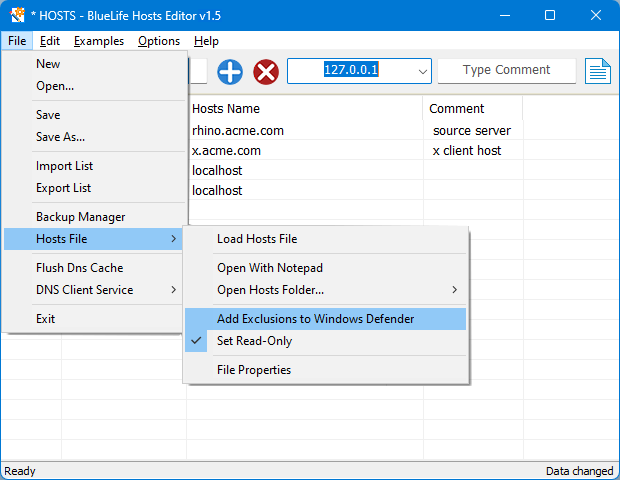Click the document icon in the toolbar
Screen dimensions: 620x480
598,71
